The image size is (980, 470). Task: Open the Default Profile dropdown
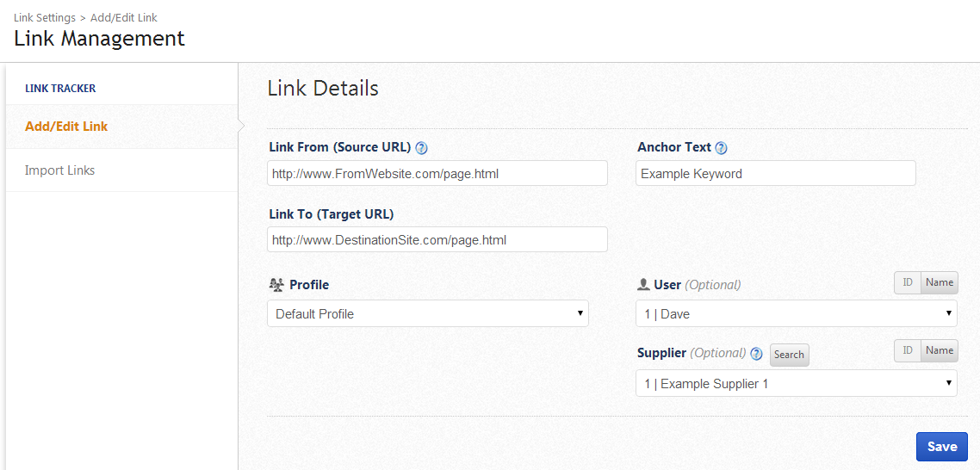pyautogui.click(x=428, y=314)
